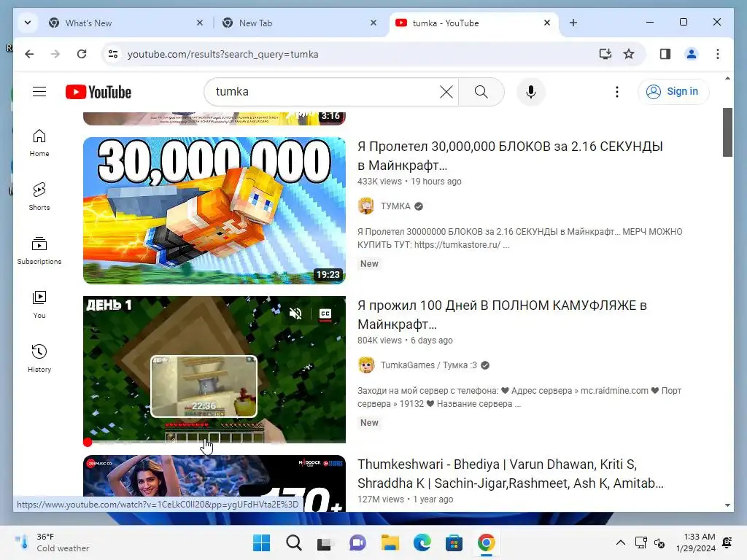
Task: Open Thumkeshwari - Bhediya video title
Action: [x=510, y=474]
